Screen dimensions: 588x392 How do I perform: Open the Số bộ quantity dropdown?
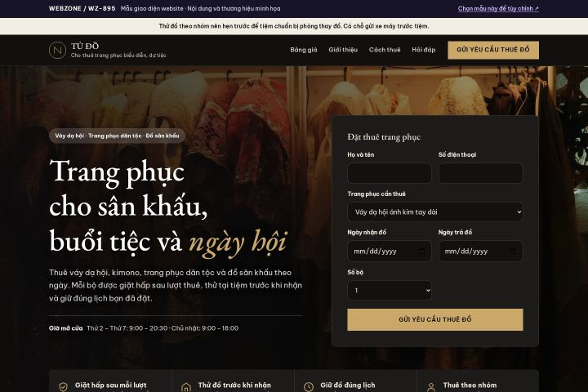pos(390,291)
